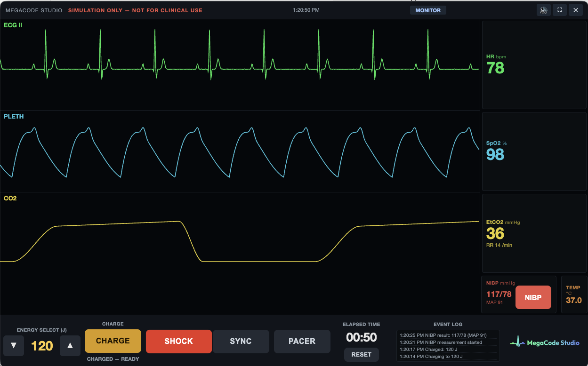Screen dimensions: 588x366
Task: Deliver shock with red SHOCK button
Action: coord(179,341)
